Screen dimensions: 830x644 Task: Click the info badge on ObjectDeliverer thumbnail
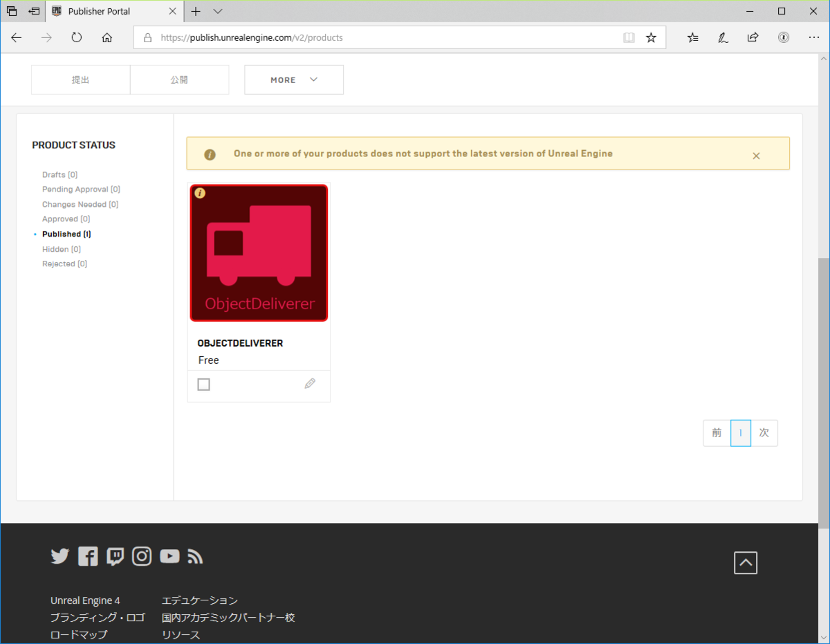click(200, 193)
